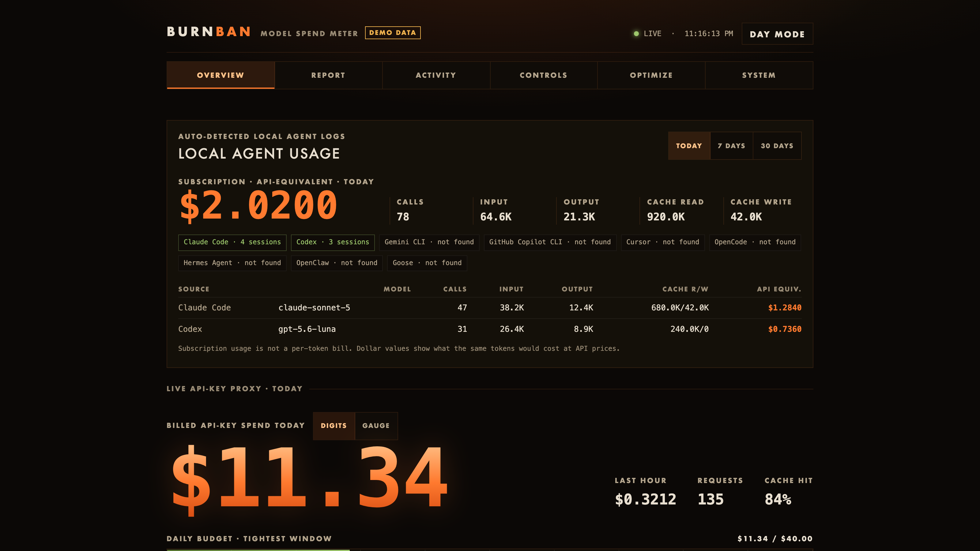Click the gpt-5.6-luna model cell
The width and height of the screenshot is (980, 551).
pos(307,329)
